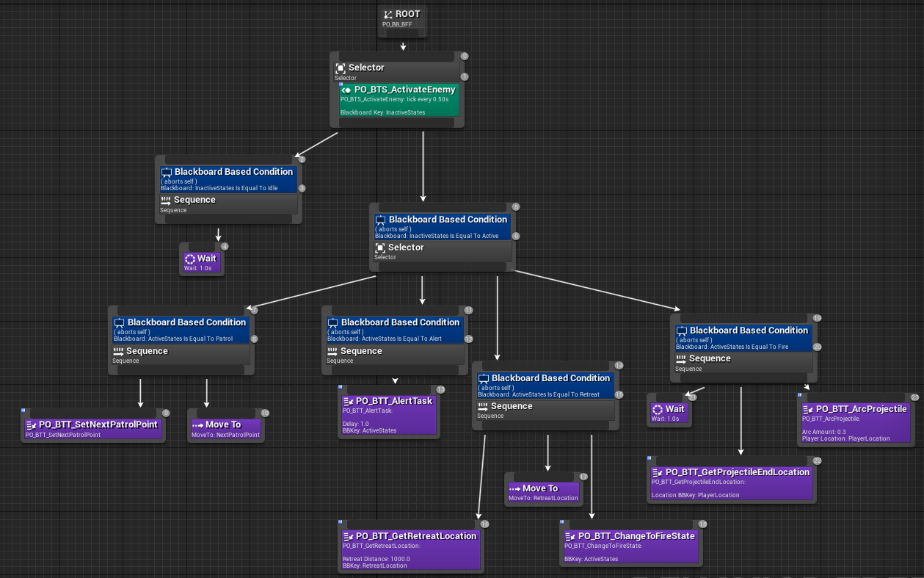Select the ActiveStates Is Equal To Retreat decorator
The image size is (924, 578).
click(545, 386)
